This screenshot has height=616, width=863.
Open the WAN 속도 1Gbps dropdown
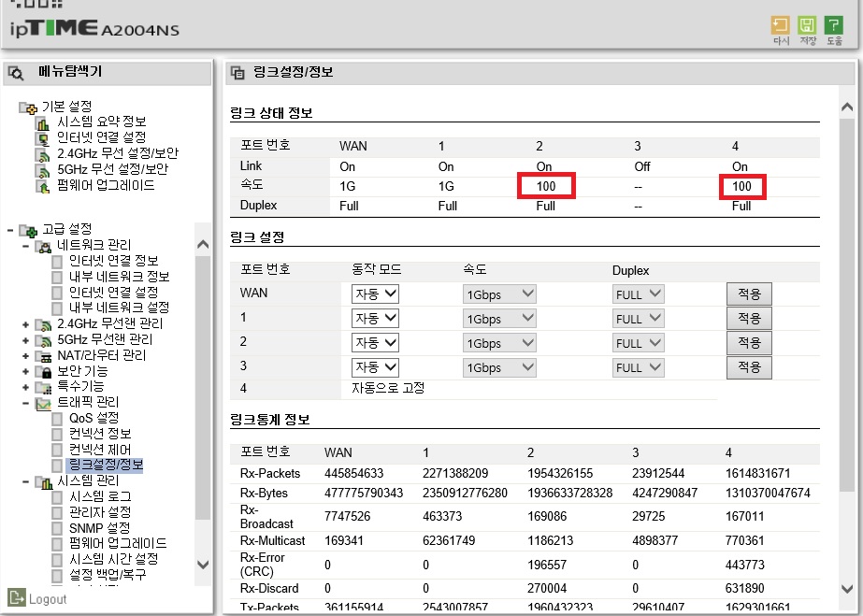pyautogui.click(x=499, y=294)
